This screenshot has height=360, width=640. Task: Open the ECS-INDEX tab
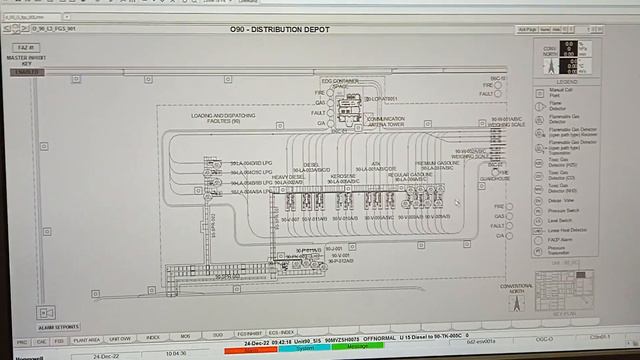[x=281, y=332]
